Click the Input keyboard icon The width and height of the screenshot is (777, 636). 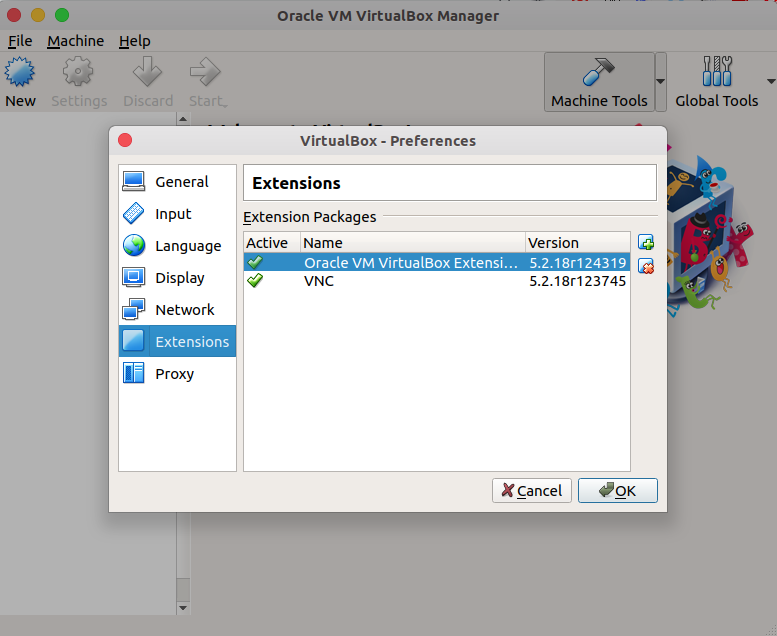tap(133, 213)
